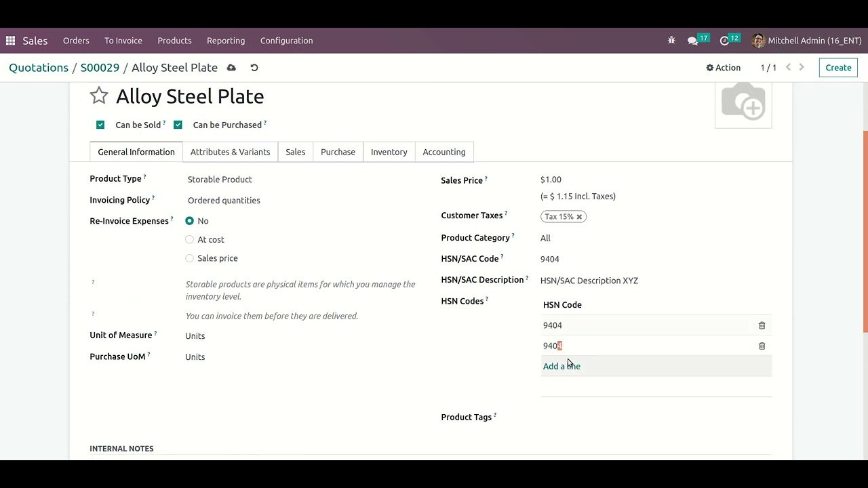Screen dimensions: 868x488
Task: Switch to the Sales tab
Action: (295, 152)
